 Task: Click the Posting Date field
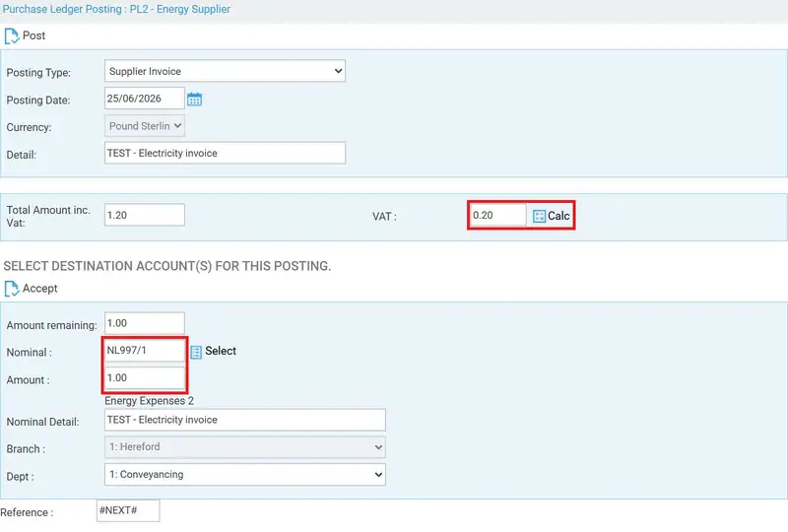point(144,99)
